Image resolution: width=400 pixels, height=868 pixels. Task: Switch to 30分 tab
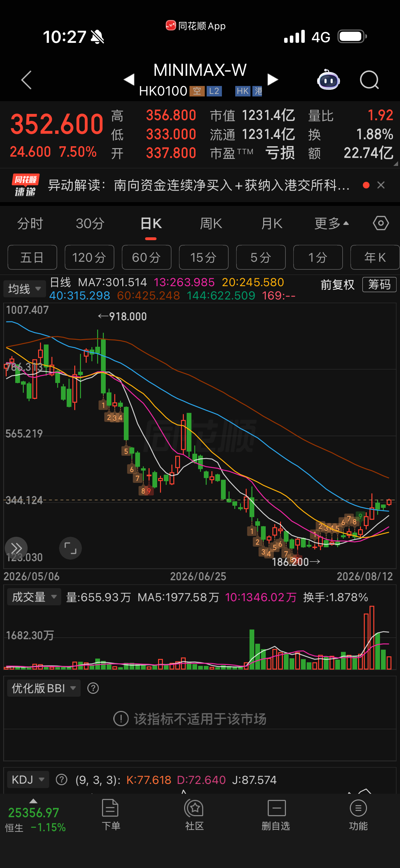[x=90, y=223]
